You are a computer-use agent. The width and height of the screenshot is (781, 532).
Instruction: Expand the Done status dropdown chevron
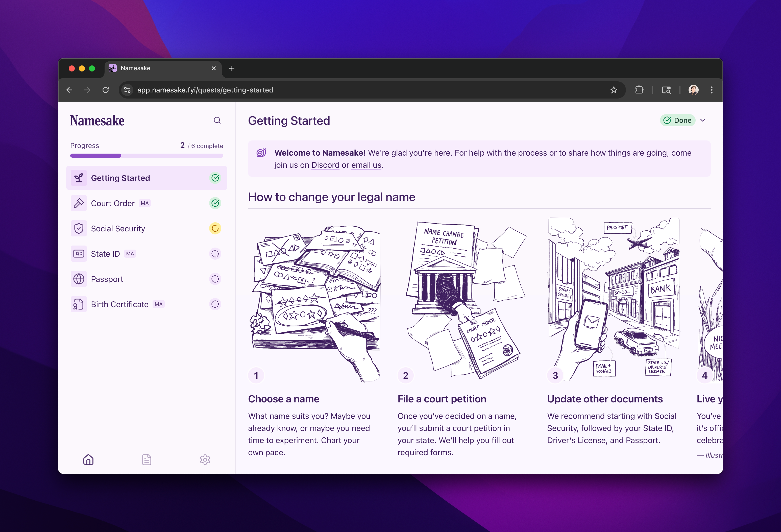coord(703,120)
